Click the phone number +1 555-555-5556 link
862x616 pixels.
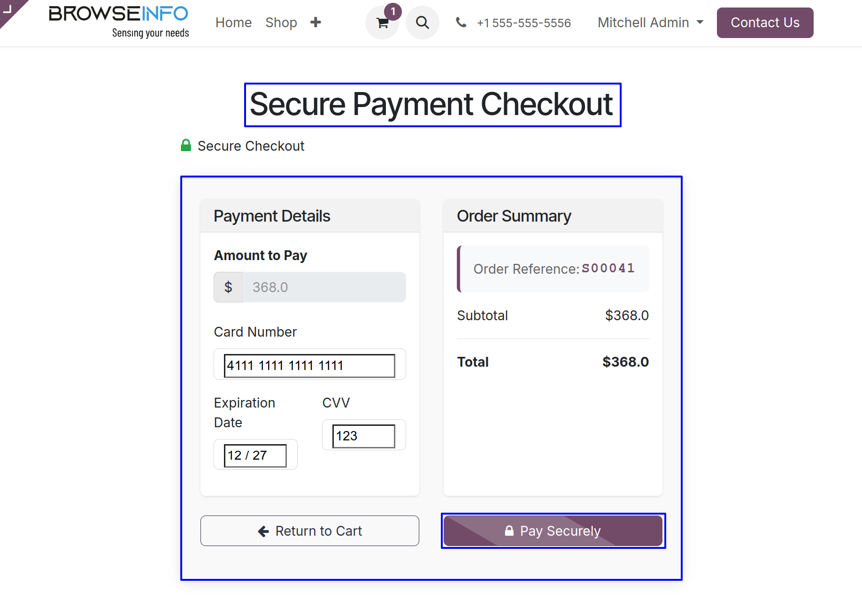(x=523, y=23)
